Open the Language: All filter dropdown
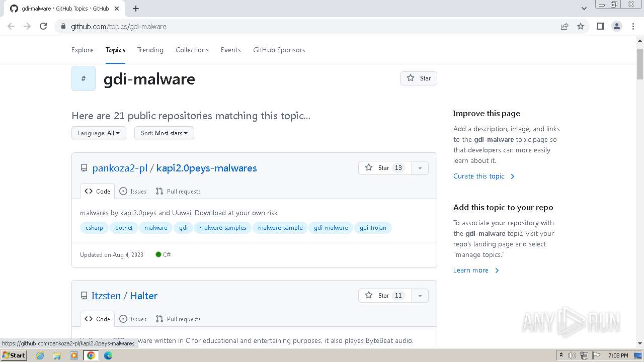644x362 pixels. [x=99, y=133]
